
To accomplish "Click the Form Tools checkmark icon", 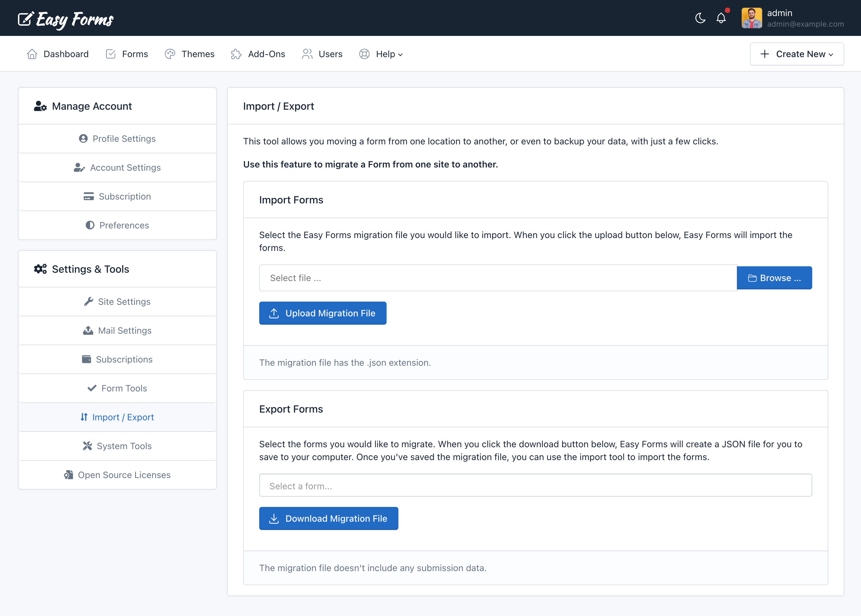I will pos(92,388).
